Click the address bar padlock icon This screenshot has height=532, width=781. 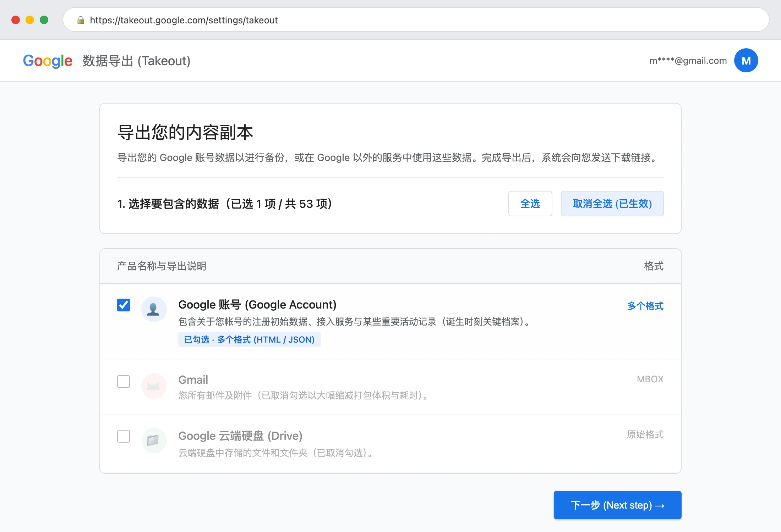point(81,20)
